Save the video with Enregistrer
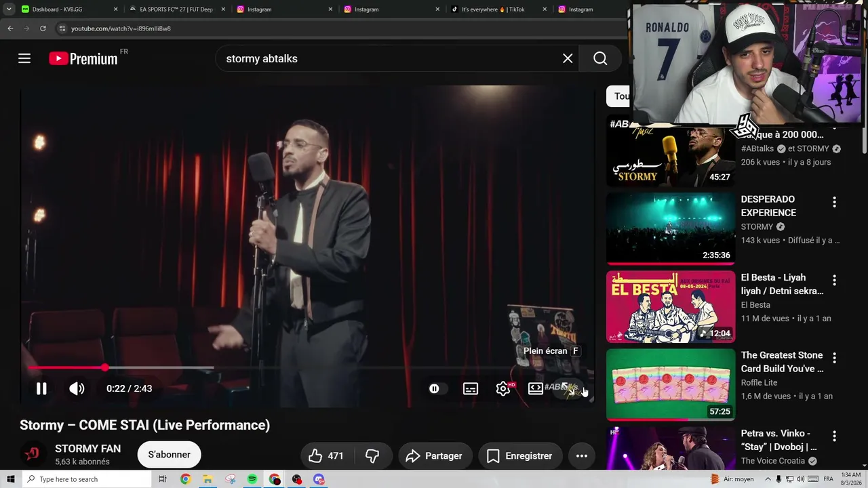868x488 pixels. click(520, 456)
